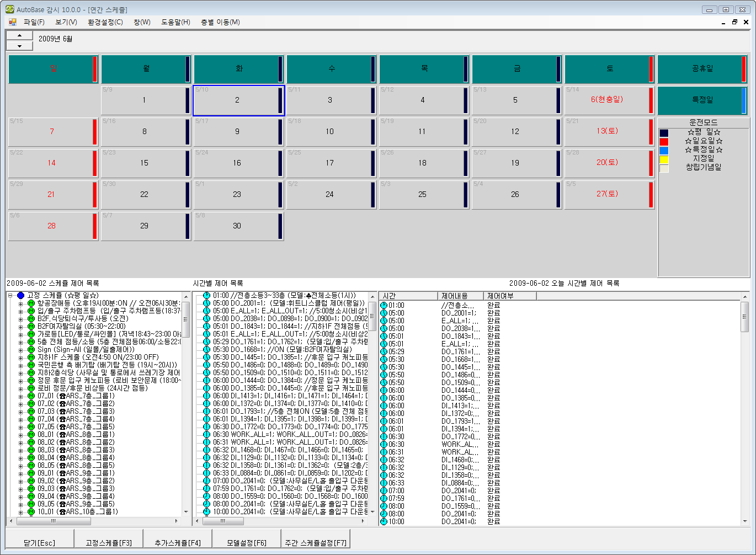
Task: Collapse the 고정 스케쥴 root node
Action: (x=10, y=296)
